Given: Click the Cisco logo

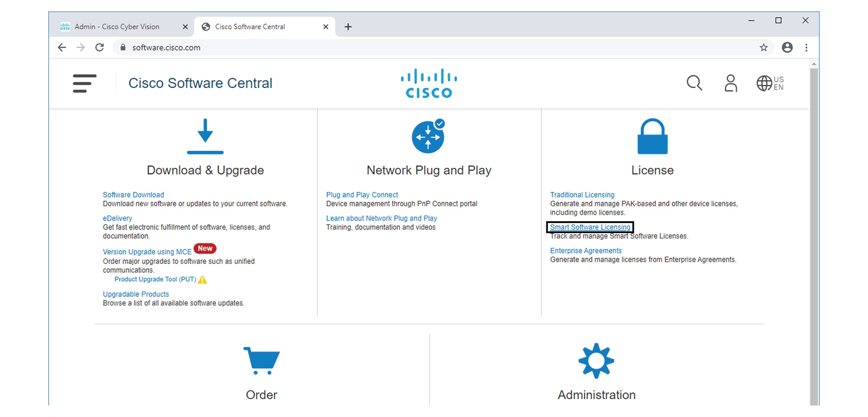Looking at the screenshot, I should pyautogui.click(x=428, y=83).
